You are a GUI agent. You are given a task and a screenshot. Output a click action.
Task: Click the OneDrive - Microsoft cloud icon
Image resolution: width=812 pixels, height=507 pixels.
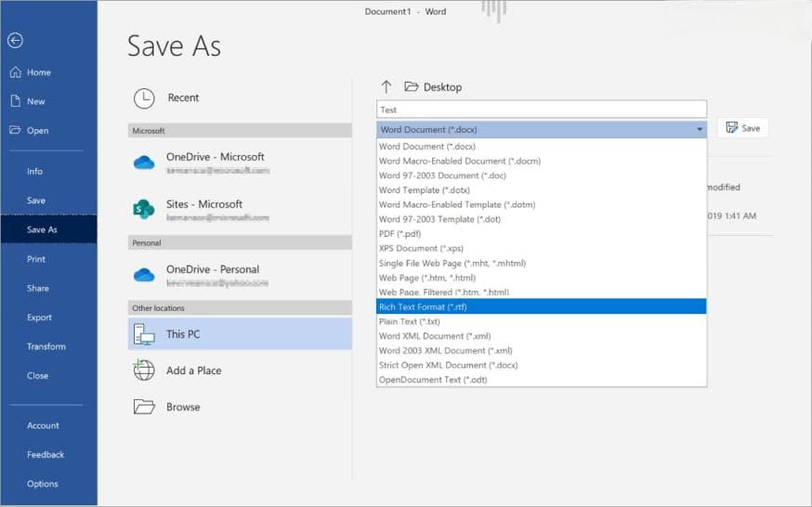[x=144, y=162]
